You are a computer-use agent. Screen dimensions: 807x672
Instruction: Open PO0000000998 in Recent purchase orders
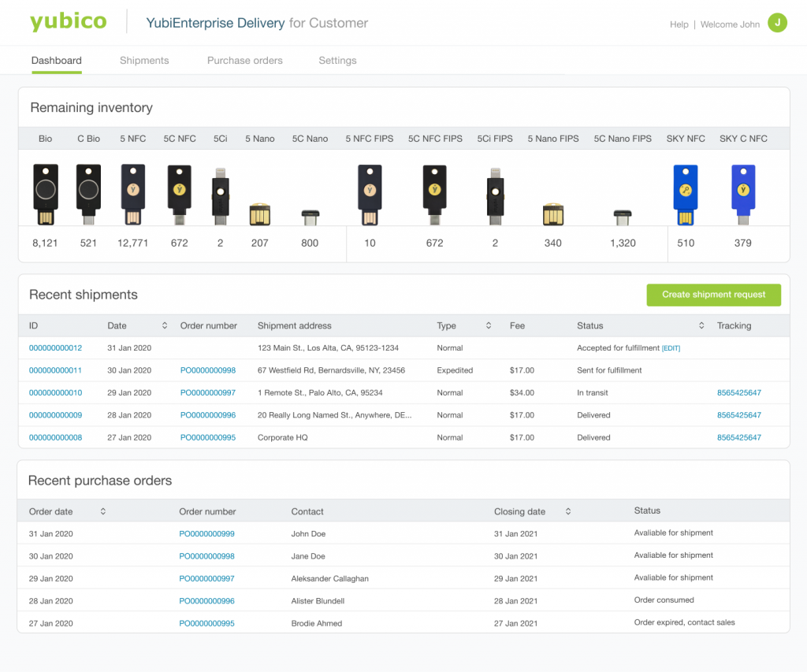click(207, 556)
